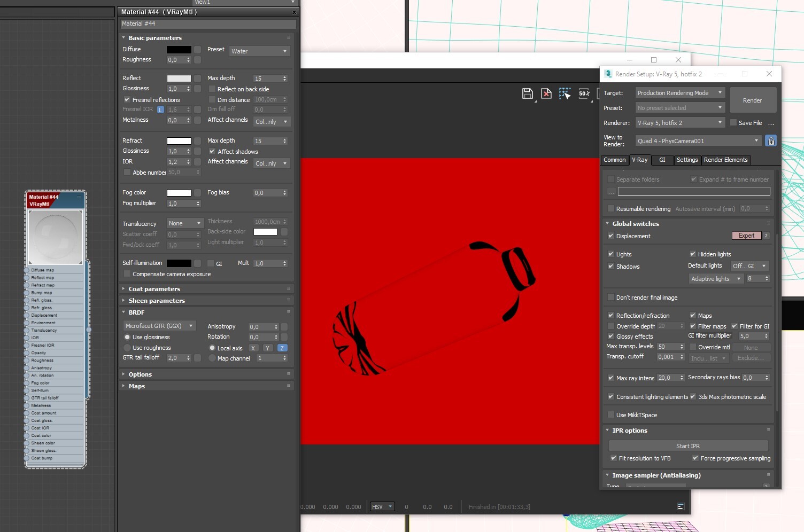Click the Expert mode button

coord(746,236)
